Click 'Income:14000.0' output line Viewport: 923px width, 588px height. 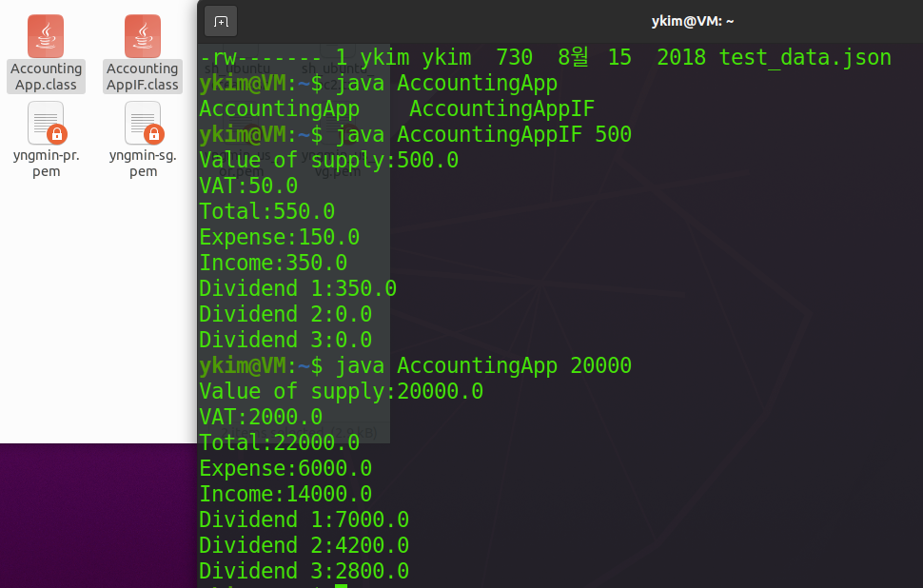coord(285,495)
